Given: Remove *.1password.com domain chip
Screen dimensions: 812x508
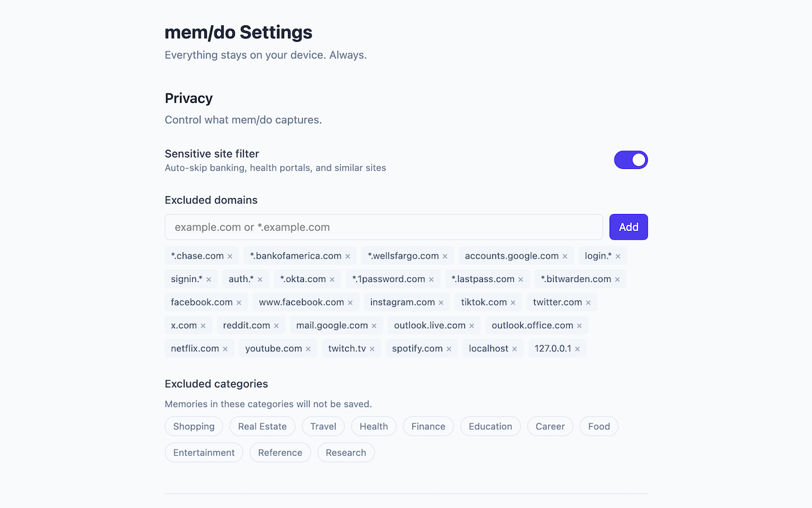Looking at the screenshot, I should [x=431, y=278].
